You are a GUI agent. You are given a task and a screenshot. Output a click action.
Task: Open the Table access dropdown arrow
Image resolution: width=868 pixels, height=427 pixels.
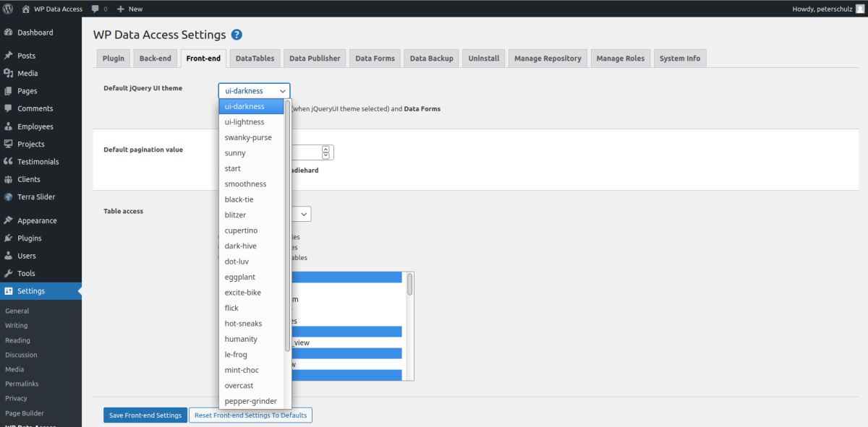click(x=304, y=214)
